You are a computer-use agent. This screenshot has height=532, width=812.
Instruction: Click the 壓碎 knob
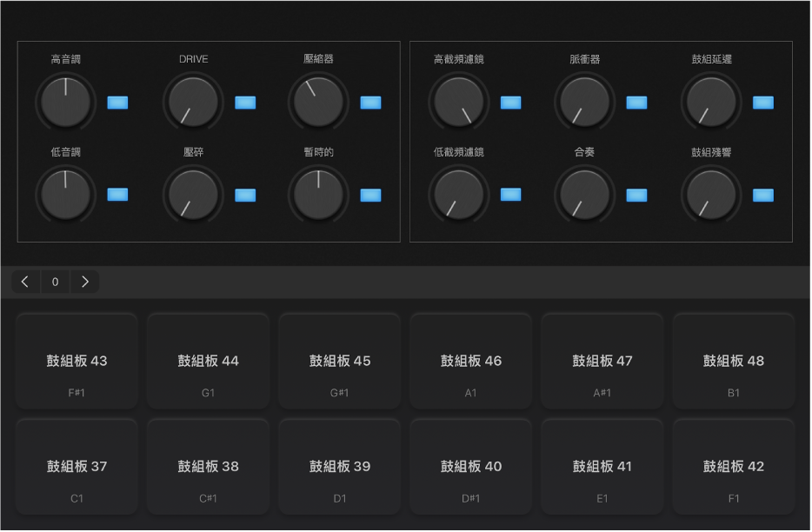pos(193,195)
